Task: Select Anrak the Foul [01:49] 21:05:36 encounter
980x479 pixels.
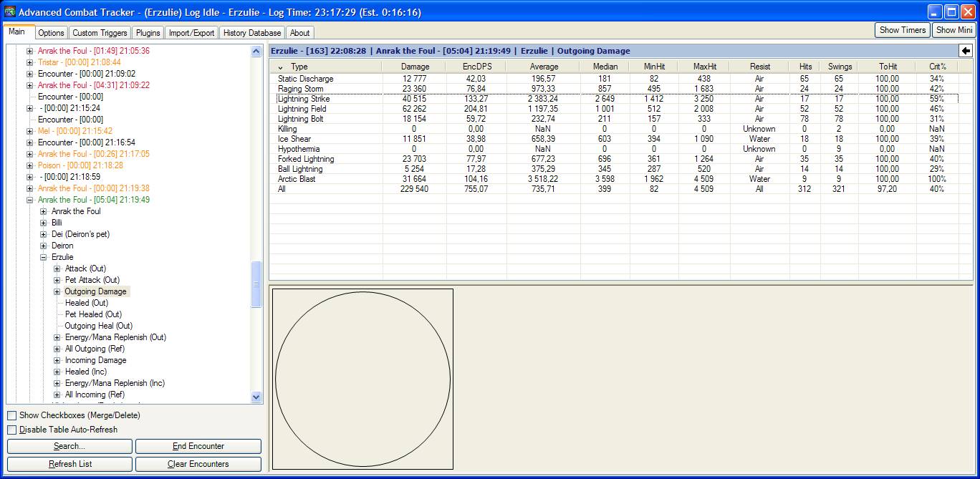Action: [x=93, y=51]
